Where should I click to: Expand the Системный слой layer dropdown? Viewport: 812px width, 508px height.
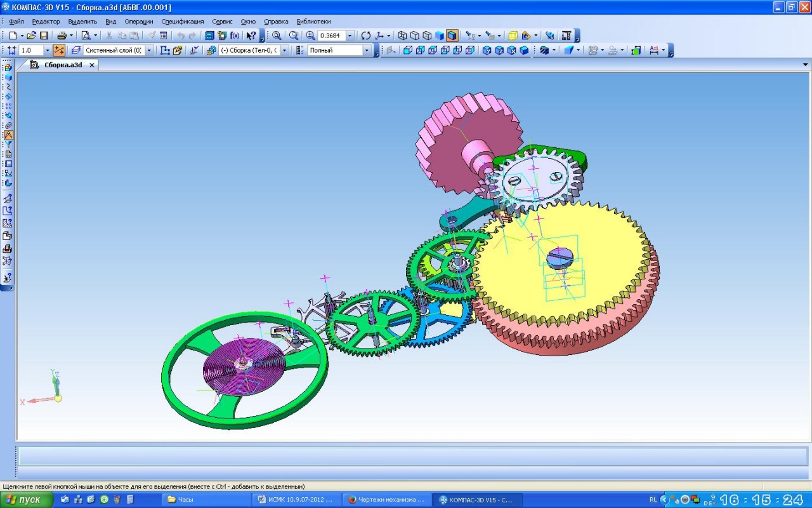pos(149,50)
